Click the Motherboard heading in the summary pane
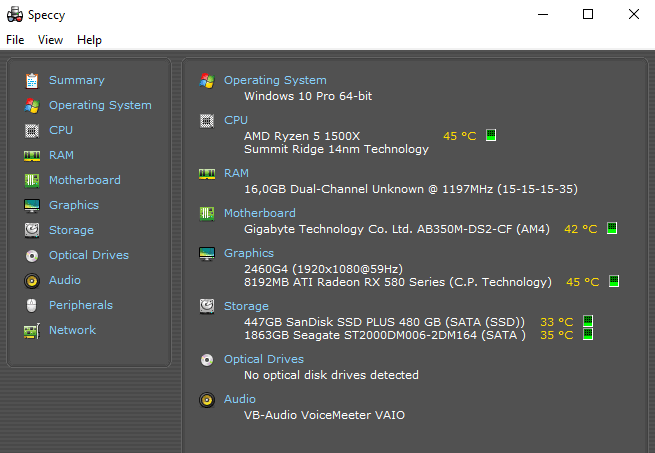Viewport: 655px width, 453px height. click(259, 213)
